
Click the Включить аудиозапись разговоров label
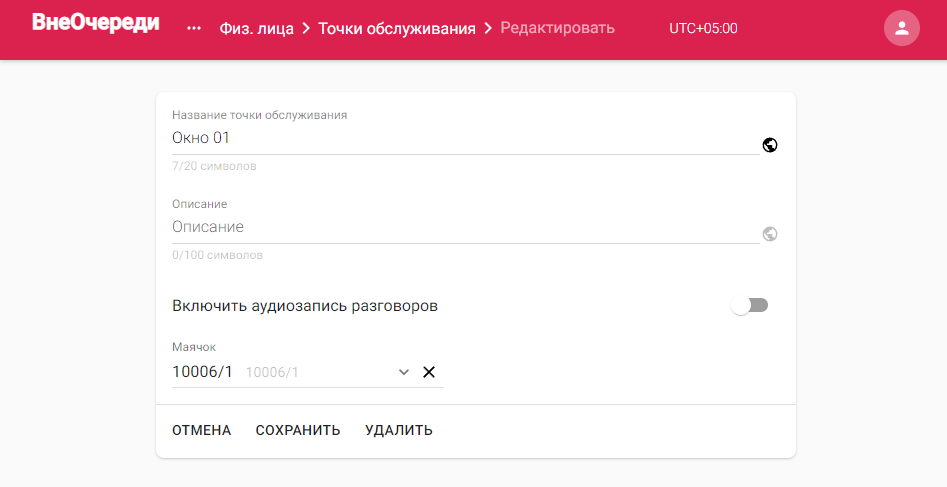tap(305, 306)
